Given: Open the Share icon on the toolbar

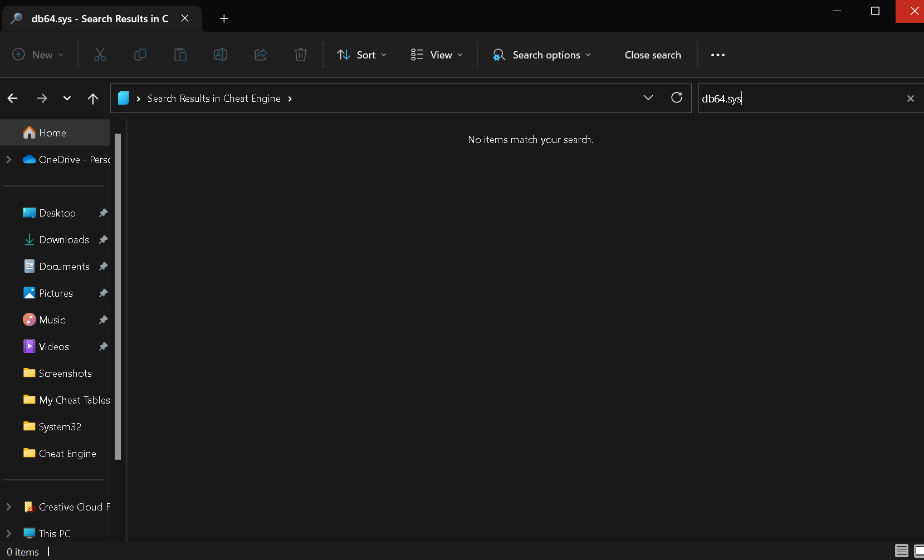Looking at the screenshot, I should pyautogui.click(x=260, y=55).
